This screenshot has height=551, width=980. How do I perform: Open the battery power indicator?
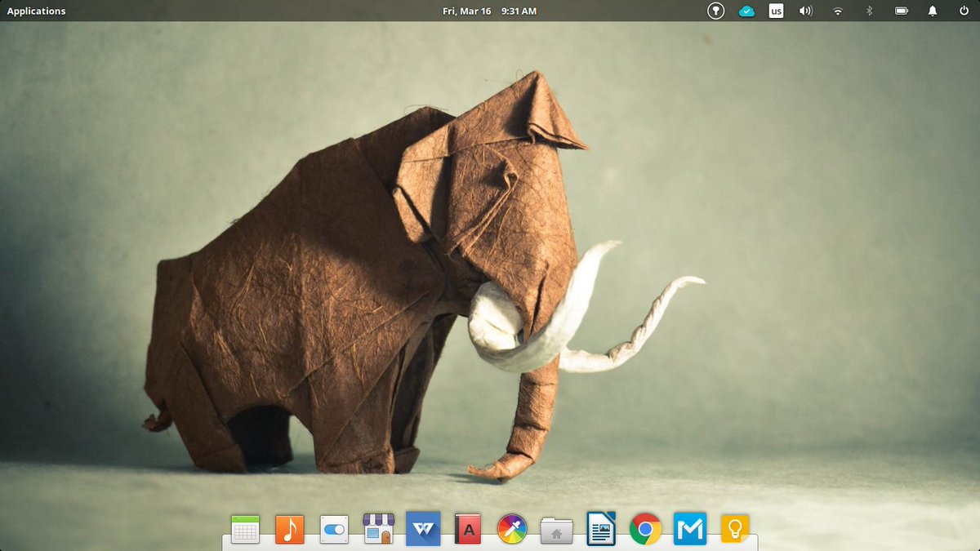click(902, 11)
